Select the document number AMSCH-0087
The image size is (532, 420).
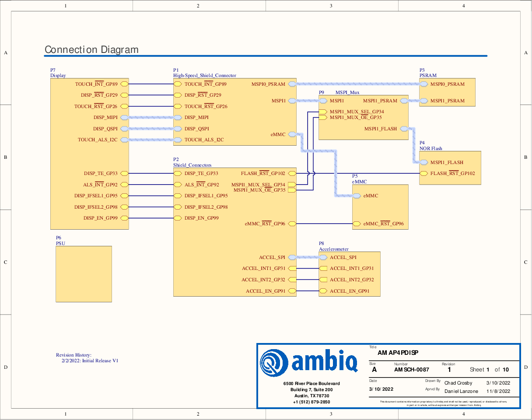point(411,370)
